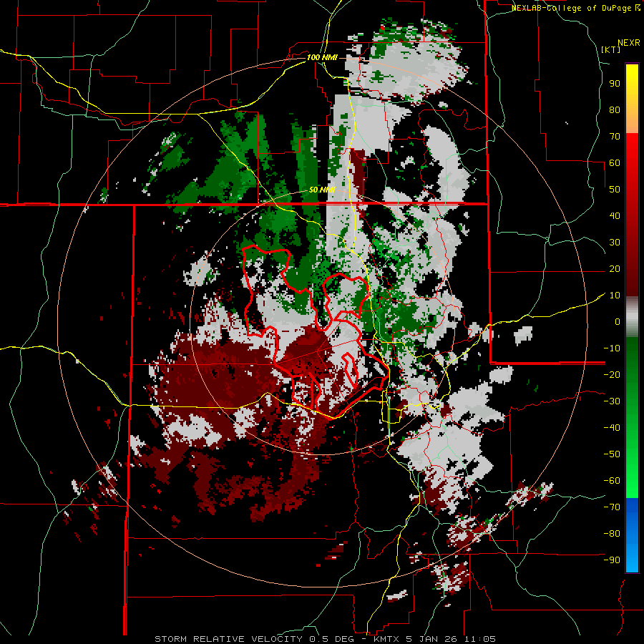
Task: Select the -60 knot scale label
Action: coord(612,481)
